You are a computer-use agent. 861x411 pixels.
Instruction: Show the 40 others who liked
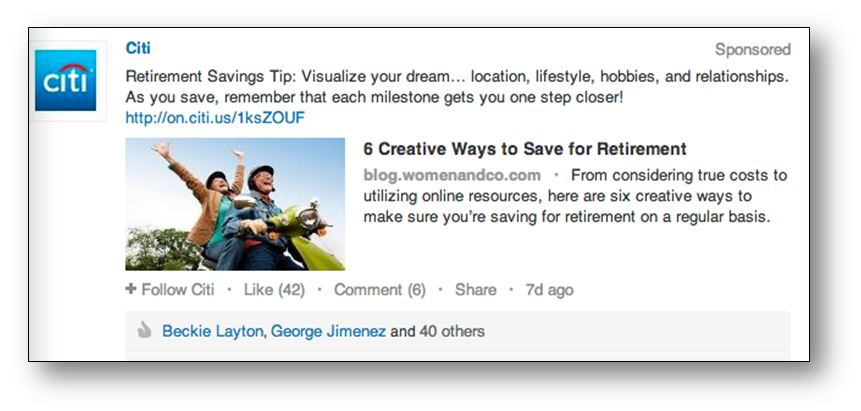click(452, 331)
